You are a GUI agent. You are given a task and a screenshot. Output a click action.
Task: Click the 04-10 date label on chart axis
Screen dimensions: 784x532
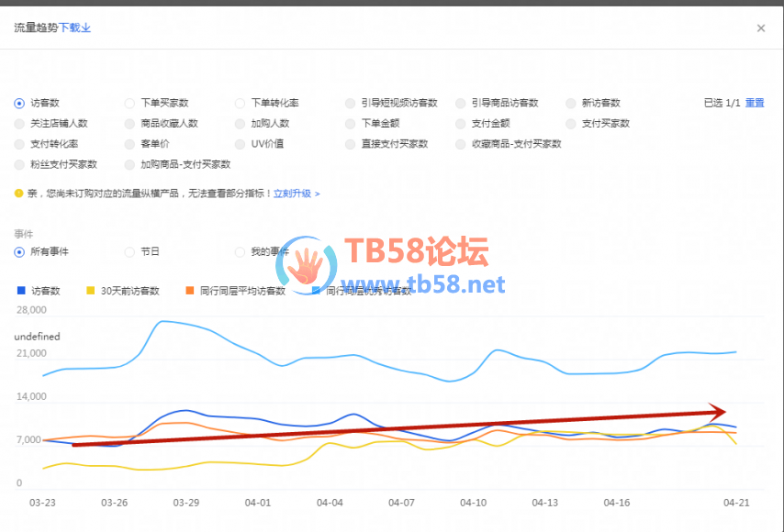click(x=473, y=503)
